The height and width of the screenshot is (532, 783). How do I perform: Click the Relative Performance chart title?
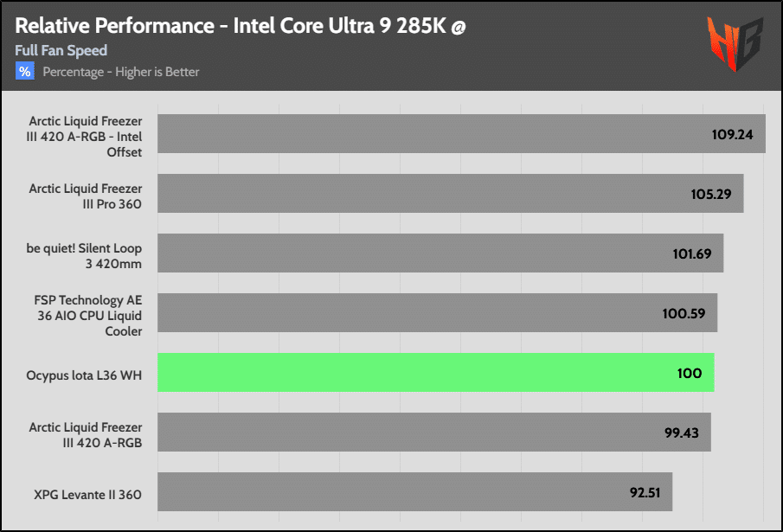click(x=240, y=26)
